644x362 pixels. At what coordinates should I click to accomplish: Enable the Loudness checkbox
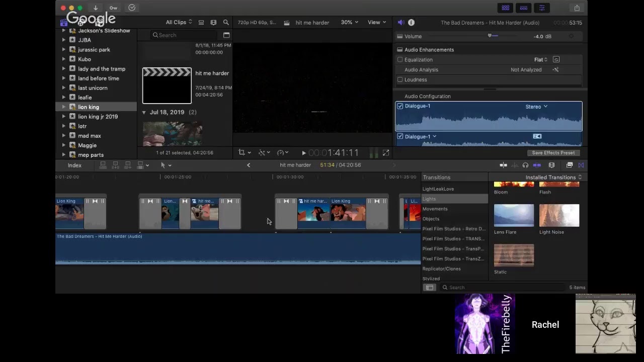400,79
